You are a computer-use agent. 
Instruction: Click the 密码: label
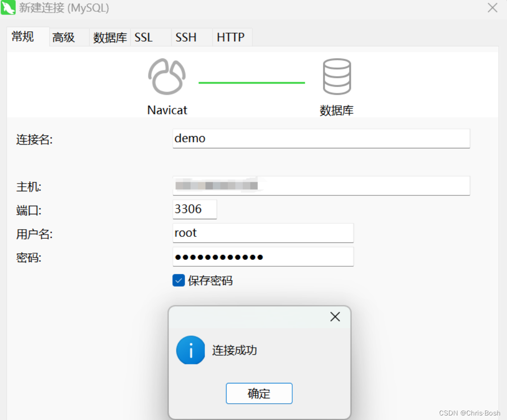click(29, 258)
